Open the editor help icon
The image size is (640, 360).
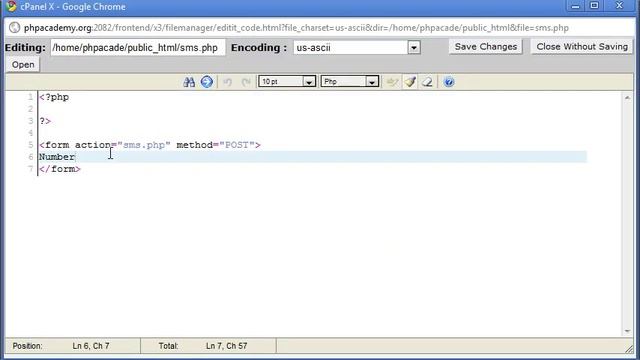[x=449, y=82]
